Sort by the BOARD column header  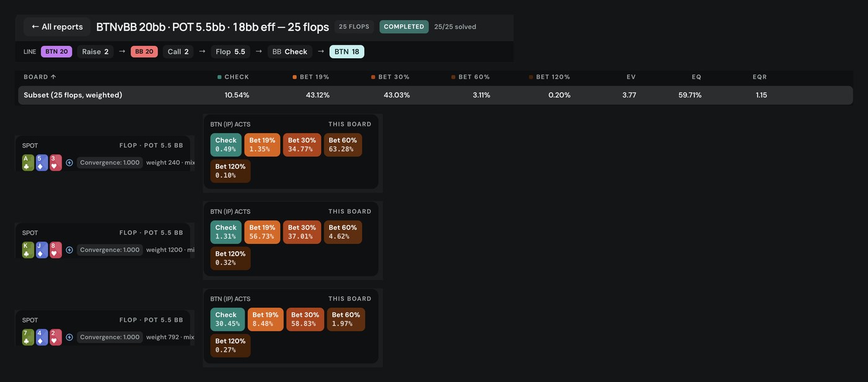click(40, 77)
